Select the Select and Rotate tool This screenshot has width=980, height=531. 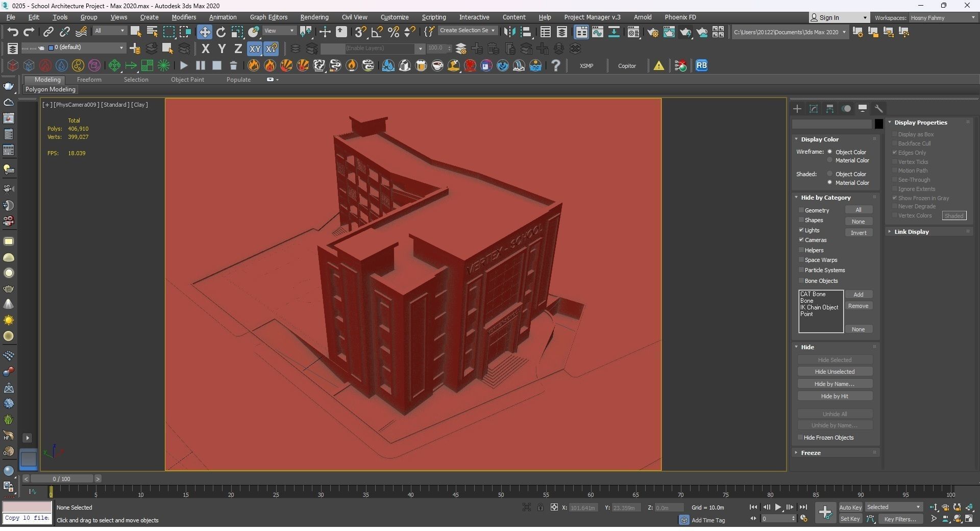pos(221,32)
